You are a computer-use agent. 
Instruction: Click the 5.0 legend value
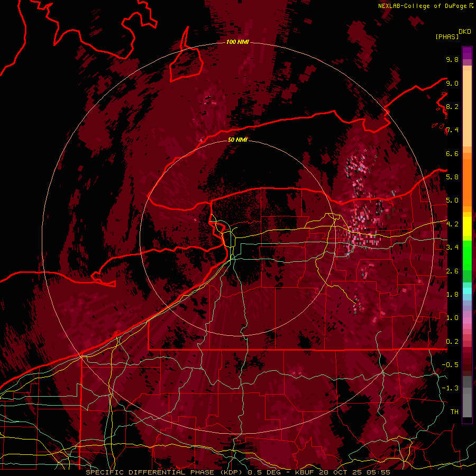point(452,200)
